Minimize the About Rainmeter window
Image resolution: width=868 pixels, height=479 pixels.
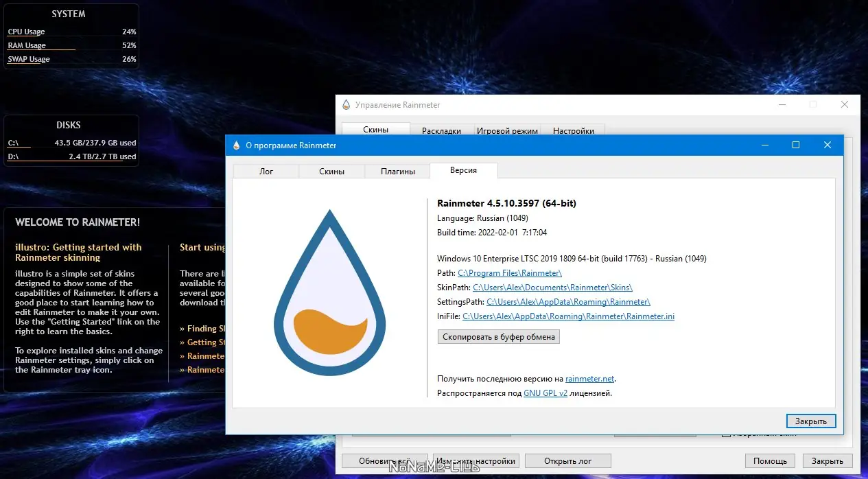(764, 145)
